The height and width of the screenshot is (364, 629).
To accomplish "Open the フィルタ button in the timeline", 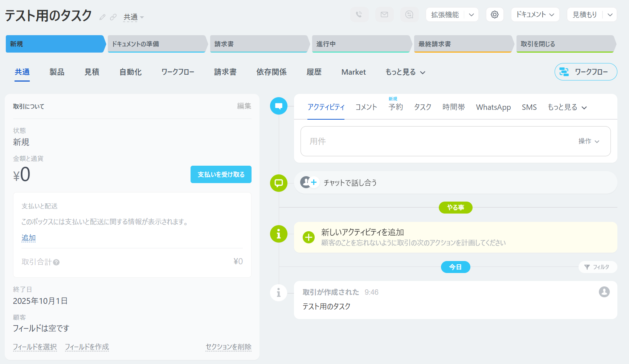I will coord(597,267).
